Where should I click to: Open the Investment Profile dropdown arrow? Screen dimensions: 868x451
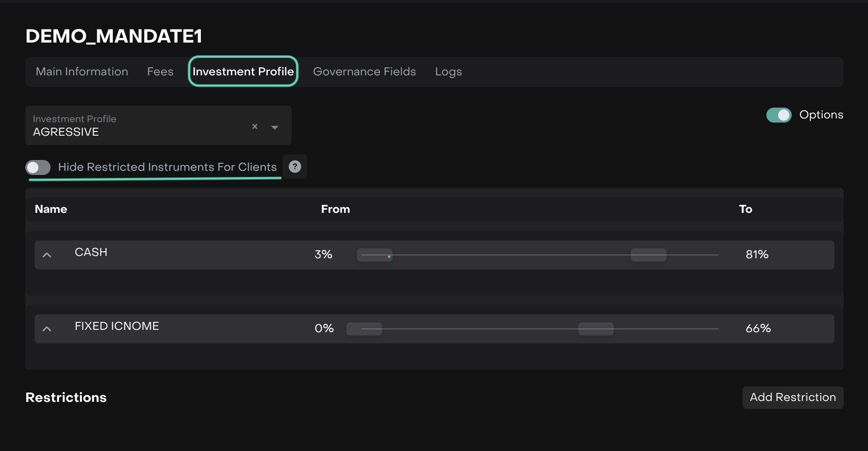point(275,127)
